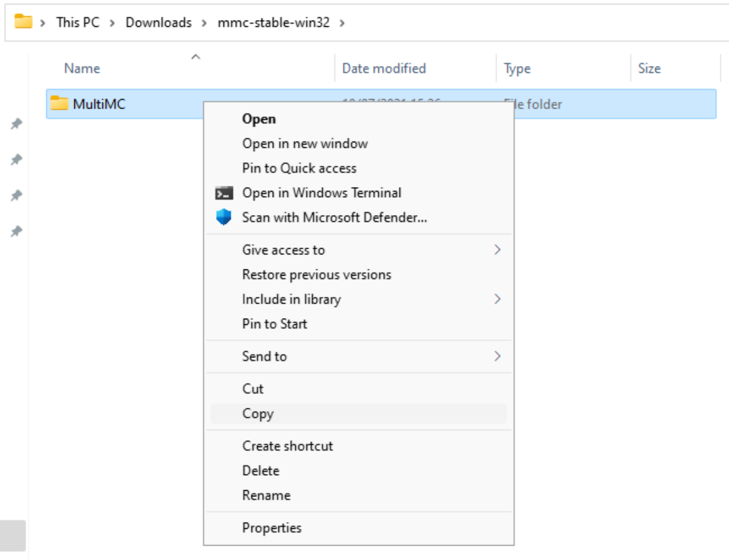Choose Rename in the context menu
The height and width of the screenshot is (560, 729).
coord(266,495)
